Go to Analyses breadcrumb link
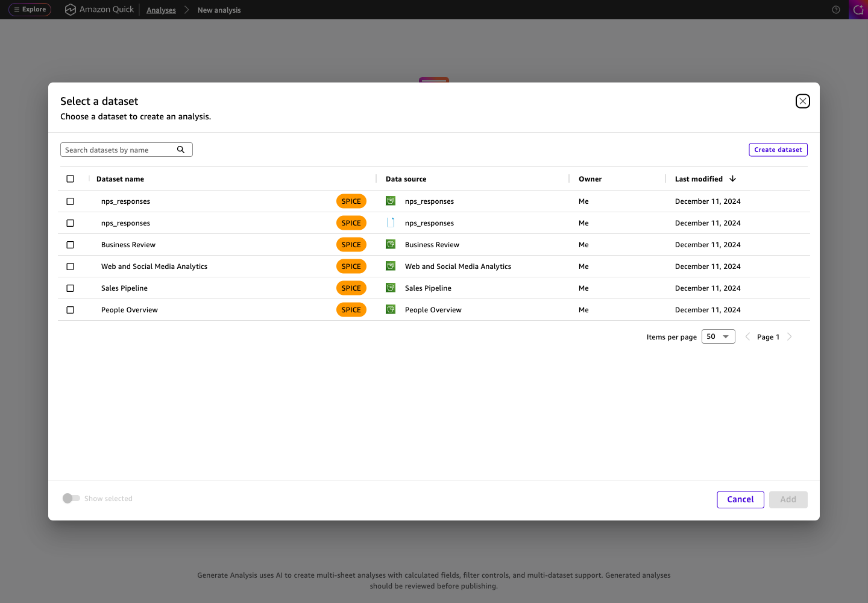 pos(161,10)
